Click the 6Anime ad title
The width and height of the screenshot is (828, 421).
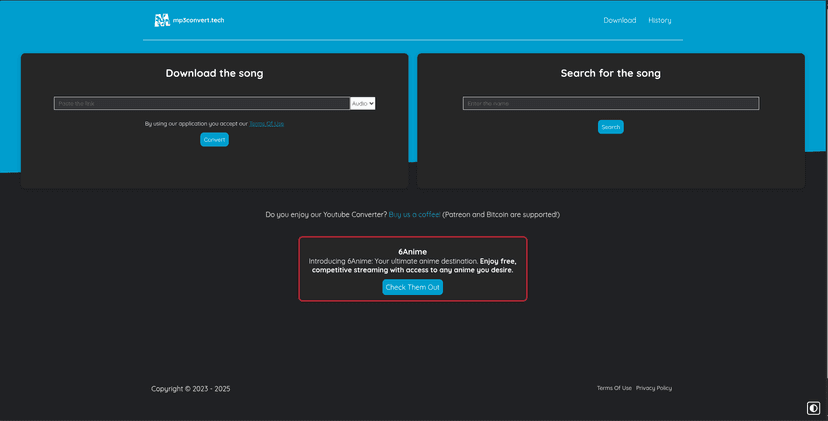(412, 252)
